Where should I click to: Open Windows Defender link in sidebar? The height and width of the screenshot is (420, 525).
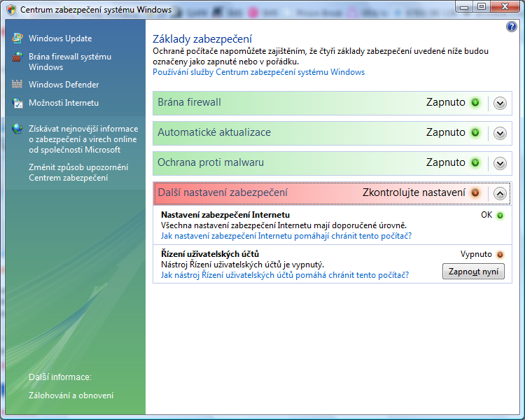tap(64, 85)
